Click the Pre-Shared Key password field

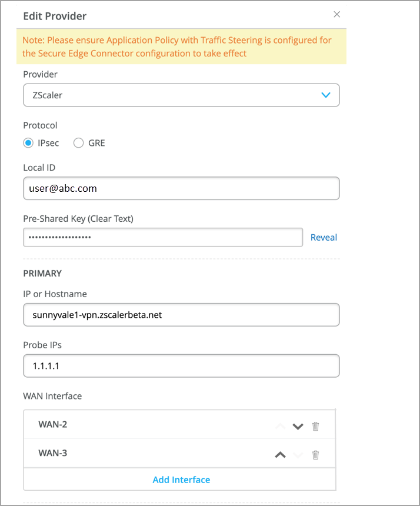point(163,238)
